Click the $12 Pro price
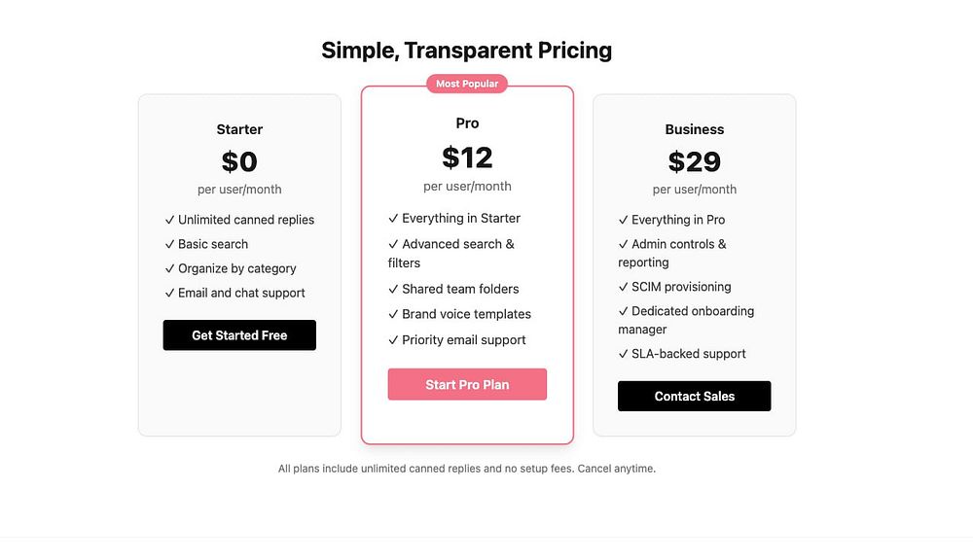973x560 pixels. (467, 157)
